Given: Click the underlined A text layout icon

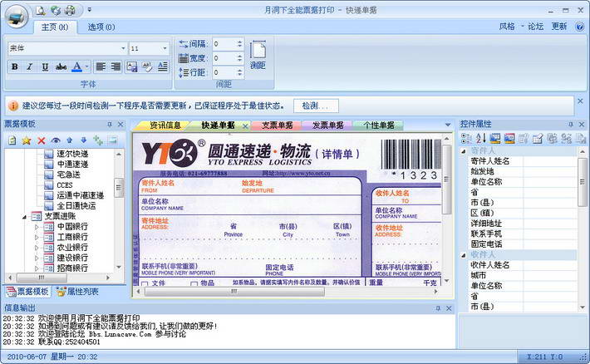Looking at the screenshot, I should point(163,67).
